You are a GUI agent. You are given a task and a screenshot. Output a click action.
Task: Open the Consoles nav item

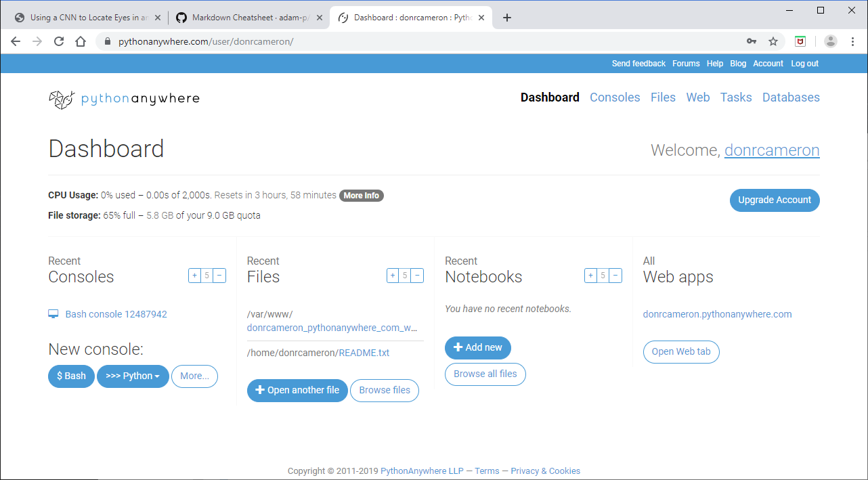click(615, 97)
